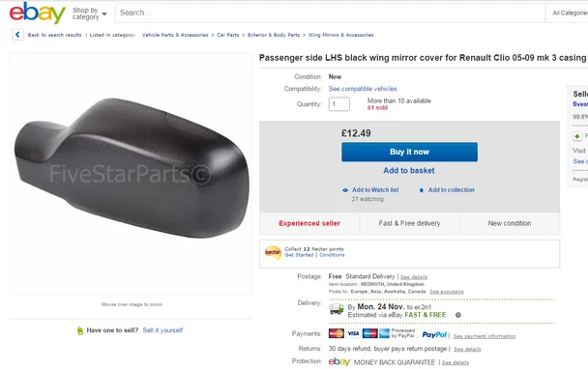Select the Fast & Free delivery tab
This screenshot has height=370, width=588.
(409, 223)
